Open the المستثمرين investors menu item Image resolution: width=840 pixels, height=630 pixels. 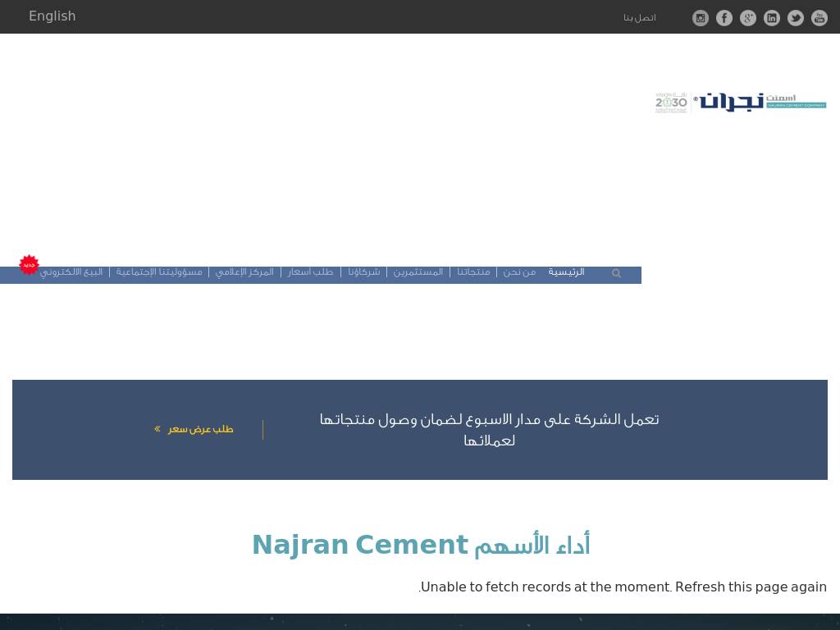[x=418, y=272]
